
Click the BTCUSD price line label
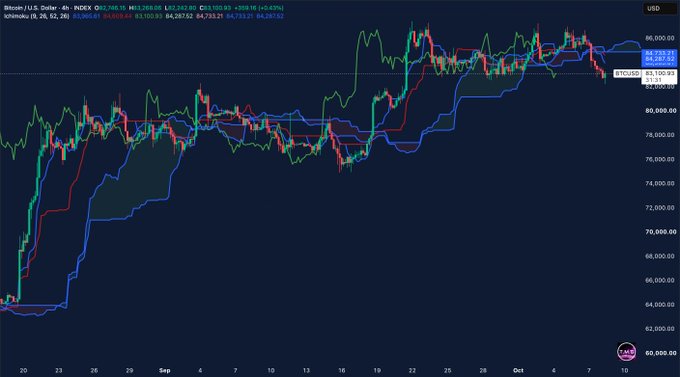[627, 73]
